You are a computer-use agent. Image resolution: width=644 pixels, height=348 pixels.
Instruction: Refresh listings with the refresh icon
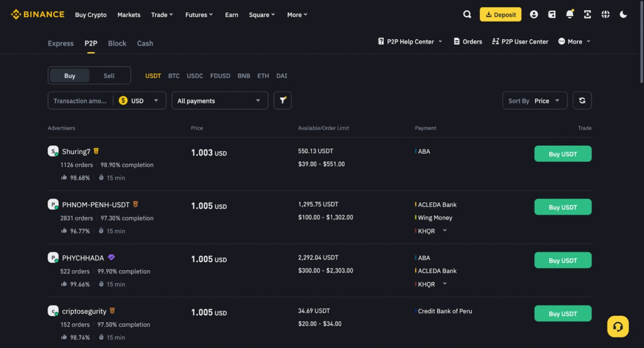click(582, 100)
